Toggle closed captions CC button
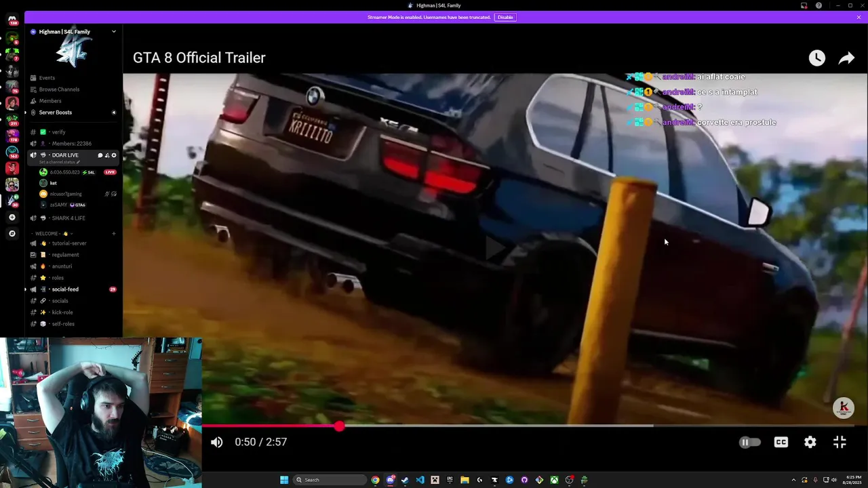The height and width of the screenshot is (488, 868). [781, 442]
